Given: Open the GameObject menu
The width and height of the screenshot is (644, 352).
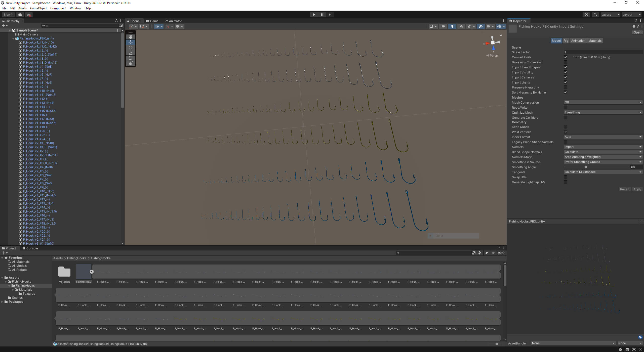Looking at the screenshot, I should [38, 8].
